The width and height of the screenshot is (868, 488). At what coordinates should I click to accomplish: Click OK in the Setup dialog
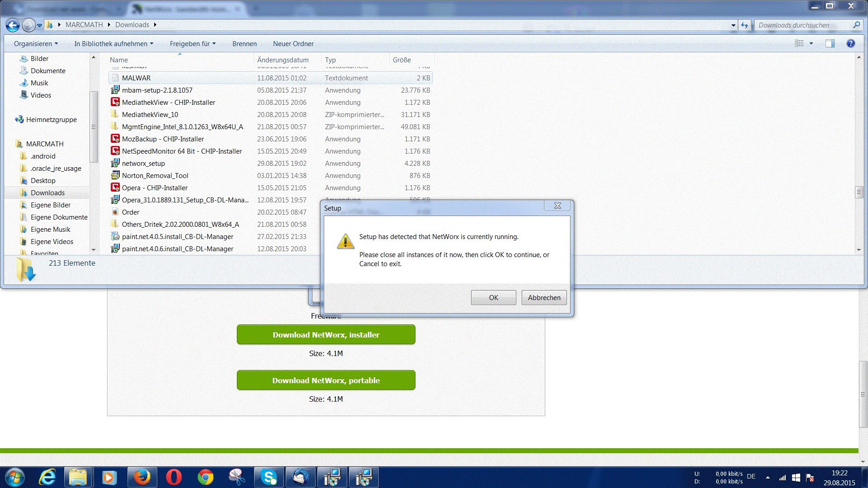click(x=493, y=298)
